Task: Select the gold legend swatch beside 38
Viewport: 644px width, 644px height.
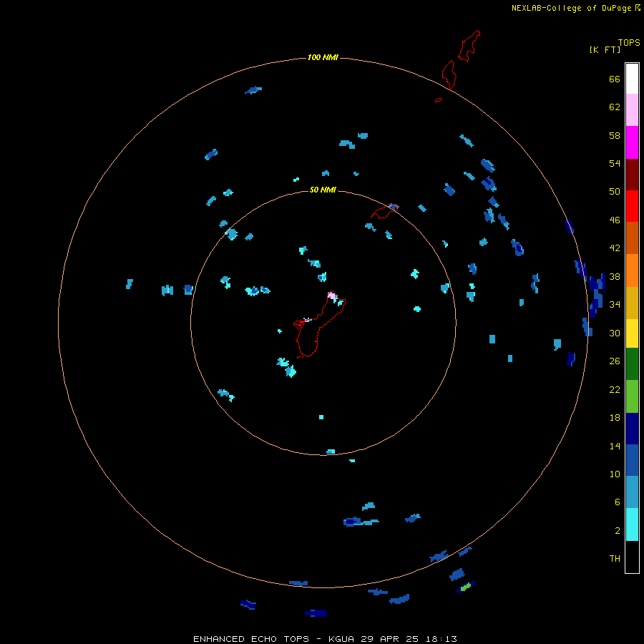Action: pos(632,303)
